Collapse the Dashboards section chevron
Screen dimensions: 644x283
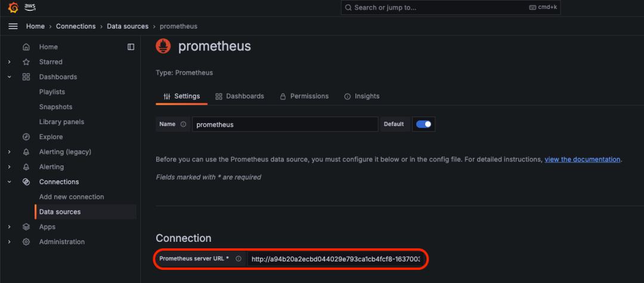(9, 77)
